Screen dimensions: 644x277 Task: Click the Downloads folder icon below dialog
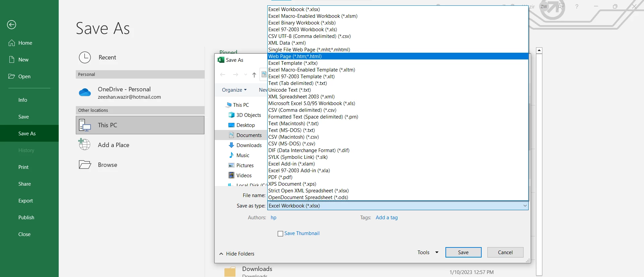pos(230,271)
